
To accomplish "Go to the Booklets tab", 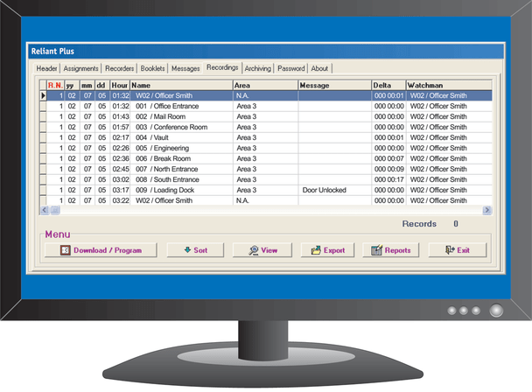I will (153, 68).
